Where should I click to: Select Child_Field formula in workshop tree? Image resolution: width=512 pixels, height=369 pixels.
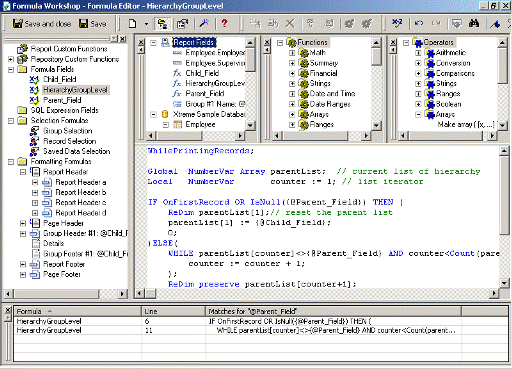[x=60, y=79]
